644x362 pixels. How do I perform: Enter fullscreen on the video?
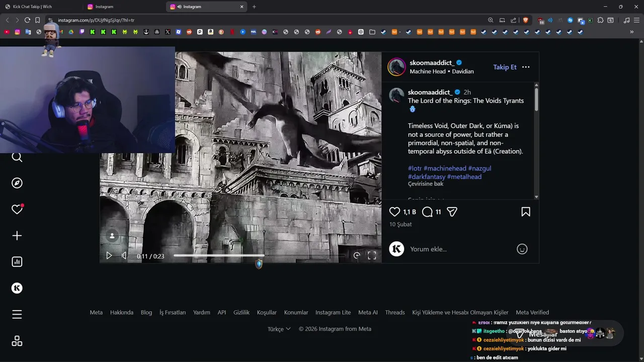click(x=372, y=255)
